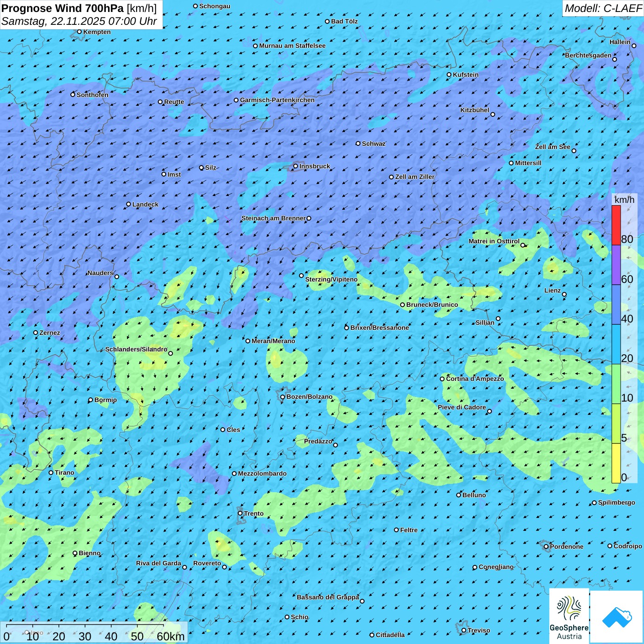Select the Pordenone city marker circle
Viewport: 644px width, 644px height.
point(546,546)
